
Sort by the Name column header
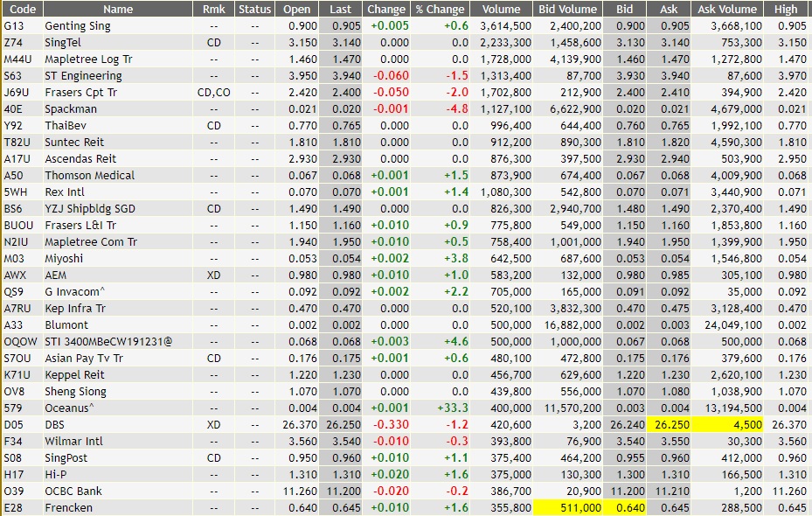click(x=118, y=9)
